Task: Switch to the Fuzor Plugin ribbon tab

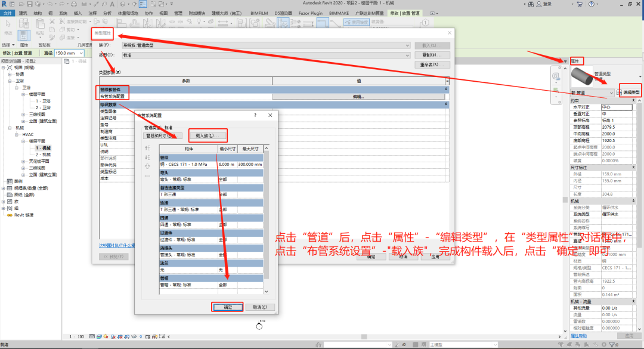Action: (x=311, y=13)
